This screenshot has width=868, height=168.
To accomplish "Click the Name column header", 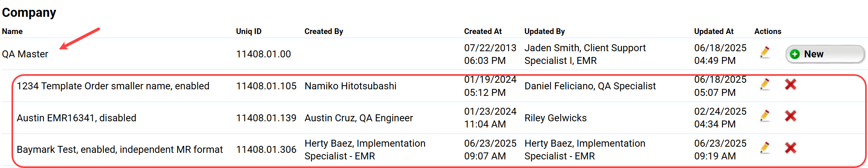I will (12, 32).
